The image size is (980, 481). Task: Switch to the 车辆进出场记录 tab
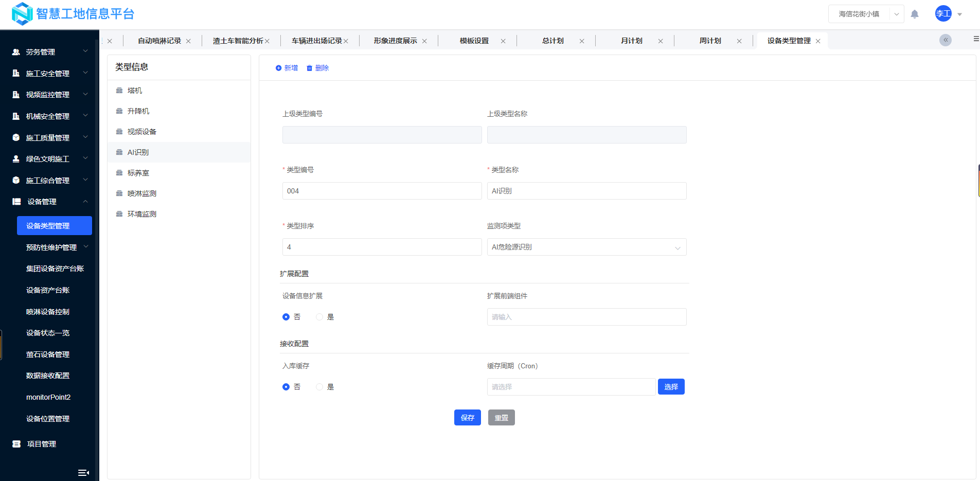pyautogui.click(x=317, y=41)
